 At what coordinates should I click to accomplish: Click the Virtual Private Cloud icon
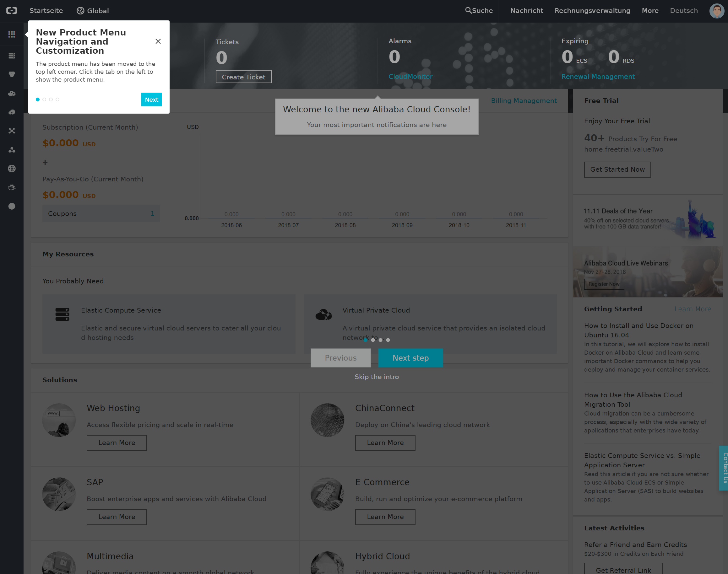[x=323, y=314]
